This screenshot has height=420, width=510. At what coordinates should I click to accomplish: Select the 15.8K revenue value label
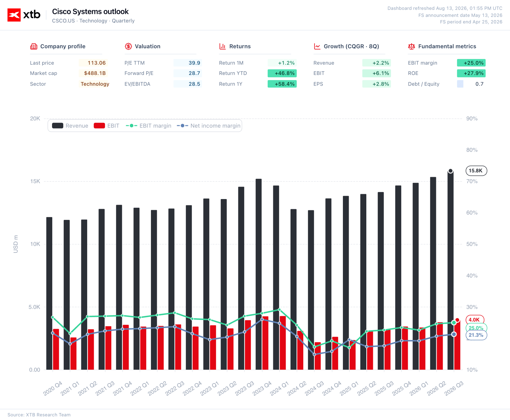(476, 171)
